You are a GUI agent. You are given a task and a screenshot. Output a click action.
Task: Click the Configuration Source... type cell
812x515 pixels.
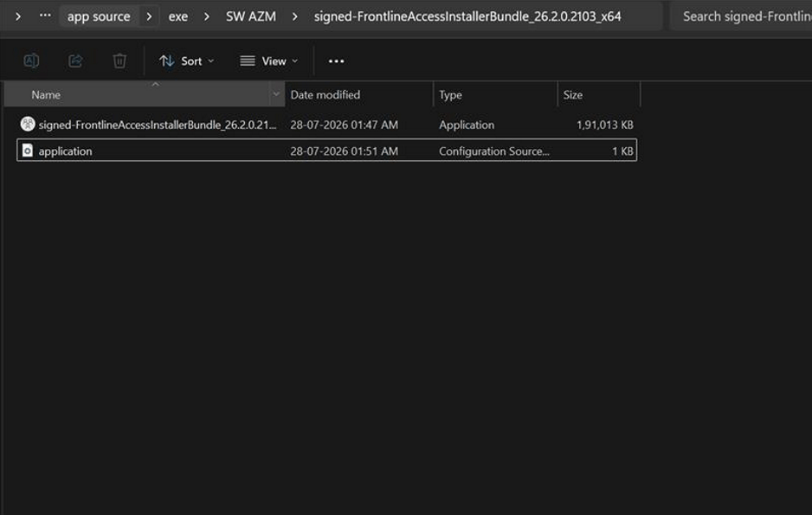494,151
